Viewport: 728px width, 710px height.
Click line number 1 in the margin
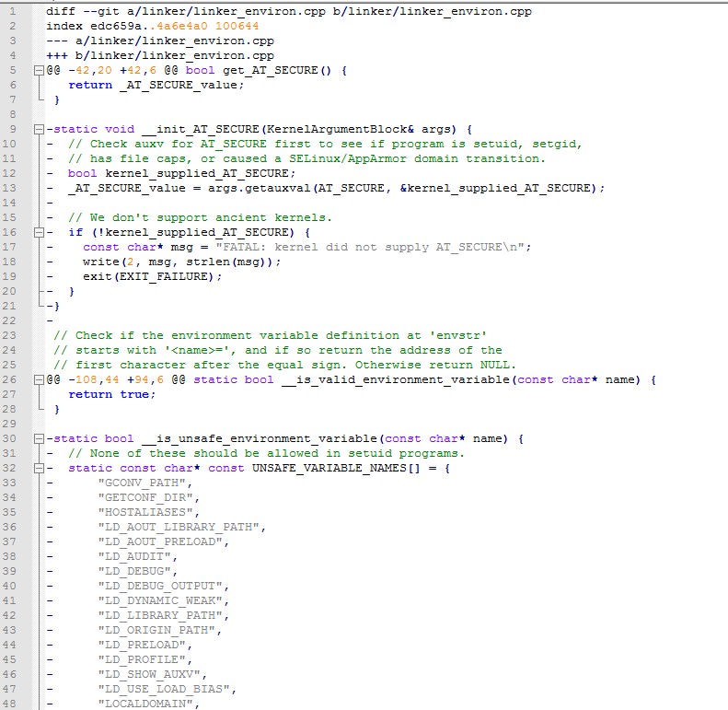(13, 11)
